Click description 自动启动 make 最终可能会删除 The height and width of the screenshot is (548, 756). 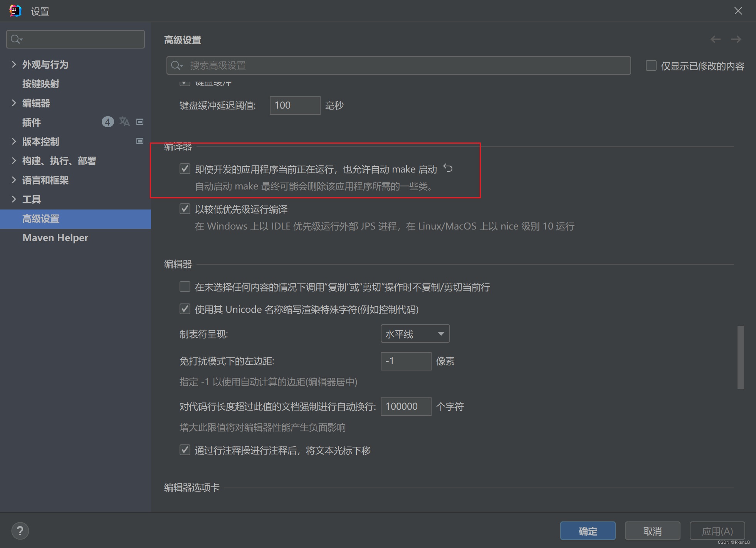315,186
